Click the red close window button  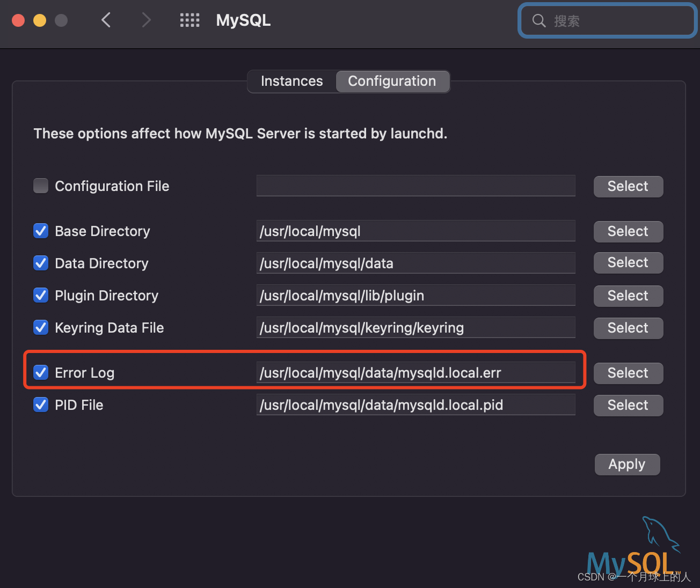(18, 20)
